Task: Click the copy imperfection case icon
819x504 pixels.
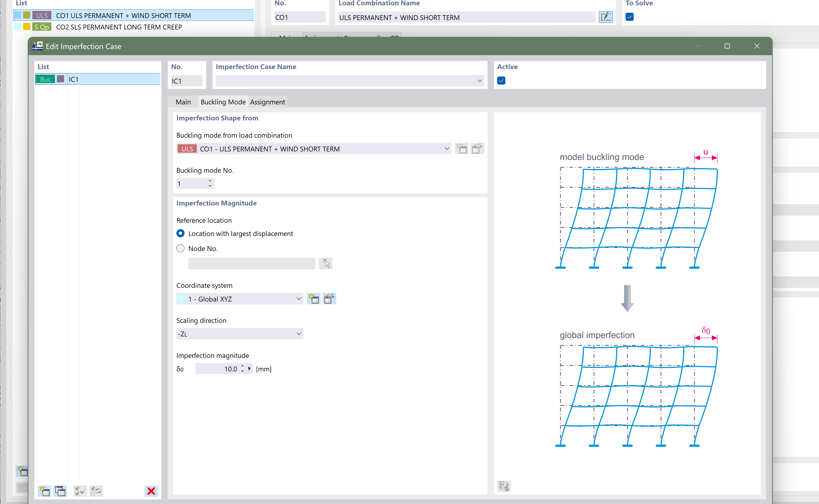Action: [x=60, y=491]
